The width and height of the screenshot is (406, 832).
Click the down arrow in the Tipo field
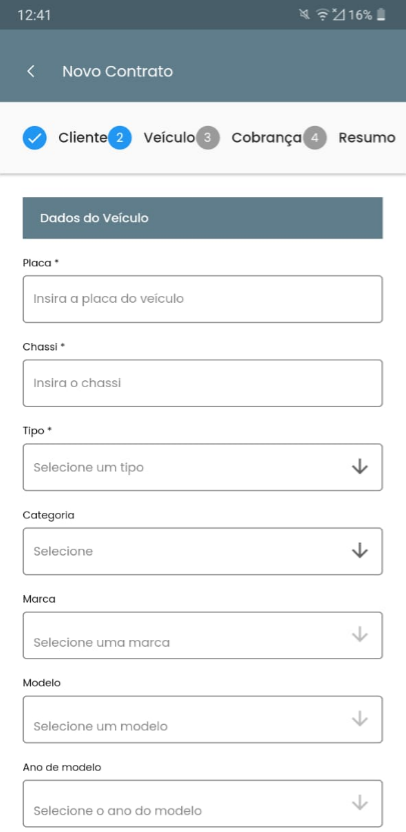point(360,467)
